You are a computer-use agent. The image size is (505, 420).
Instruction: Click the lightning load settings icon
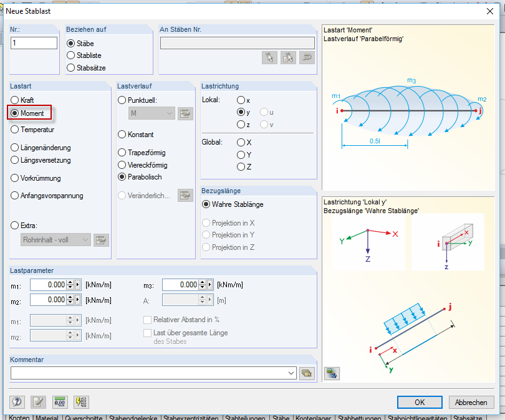tap(81, 402)
